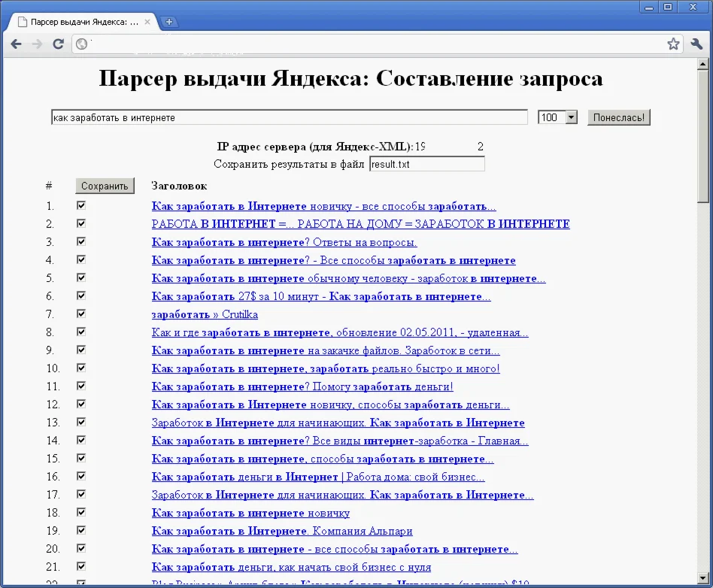Toggle the checkbox next to result 7
The height and width of the screenshot is (588, 713).
click(x=80, y=314)
